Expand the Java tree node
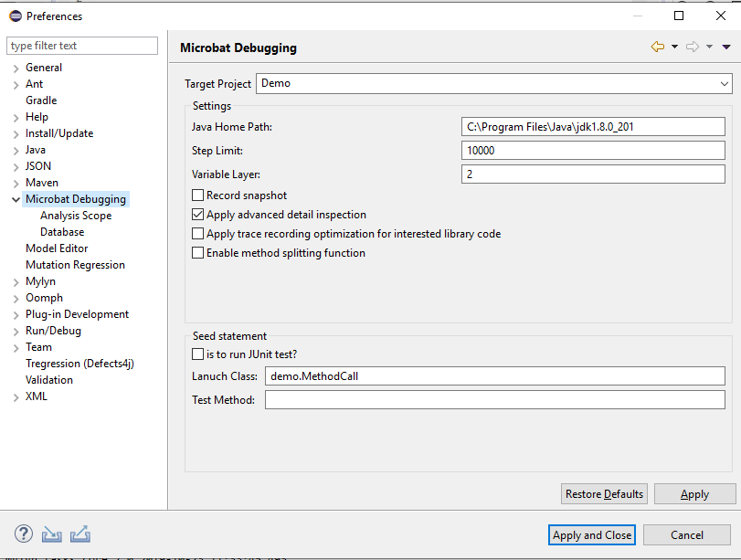 16,150
